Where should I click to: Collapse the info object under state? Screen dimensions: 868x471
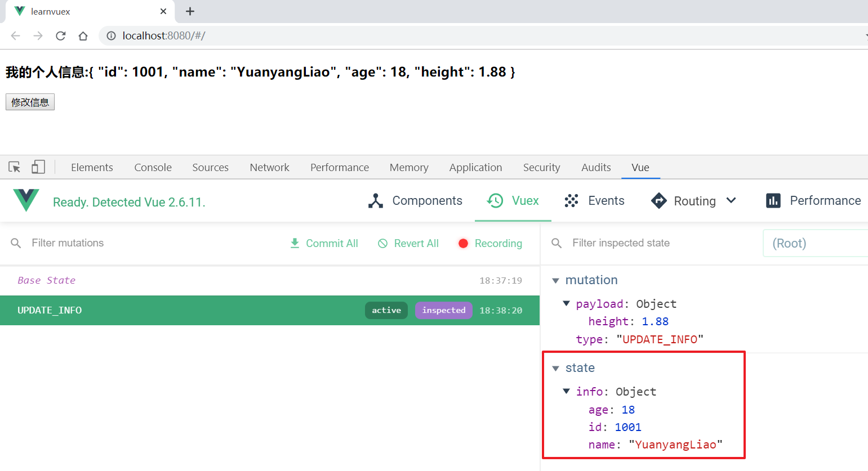point(567,392)
